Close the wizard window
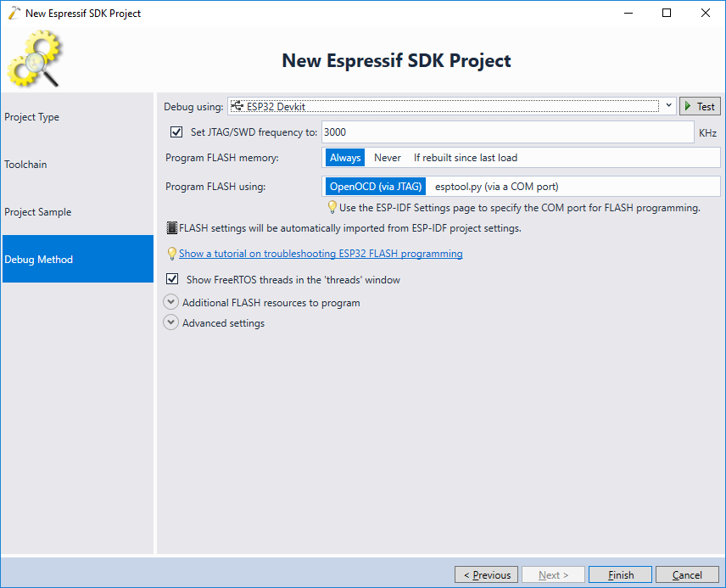Screen dimensions: 726x588 pos(706,13)
